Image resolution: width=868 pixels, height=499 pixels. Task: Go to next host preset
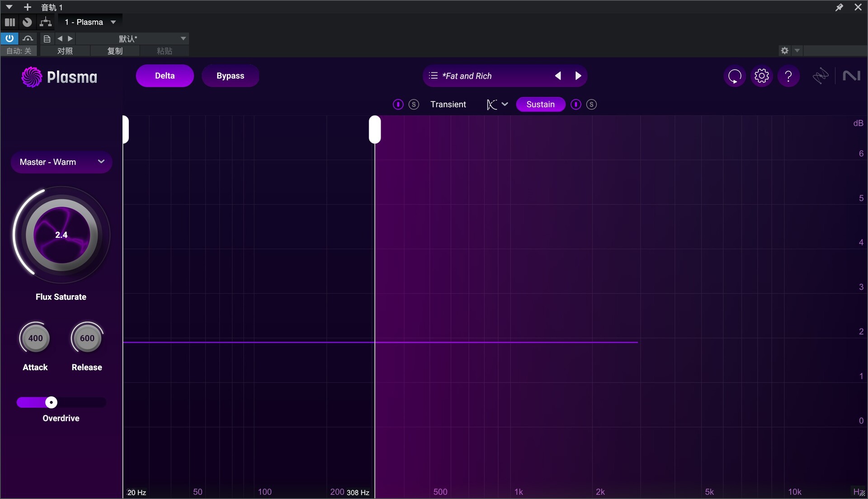(x=70, y=39)
